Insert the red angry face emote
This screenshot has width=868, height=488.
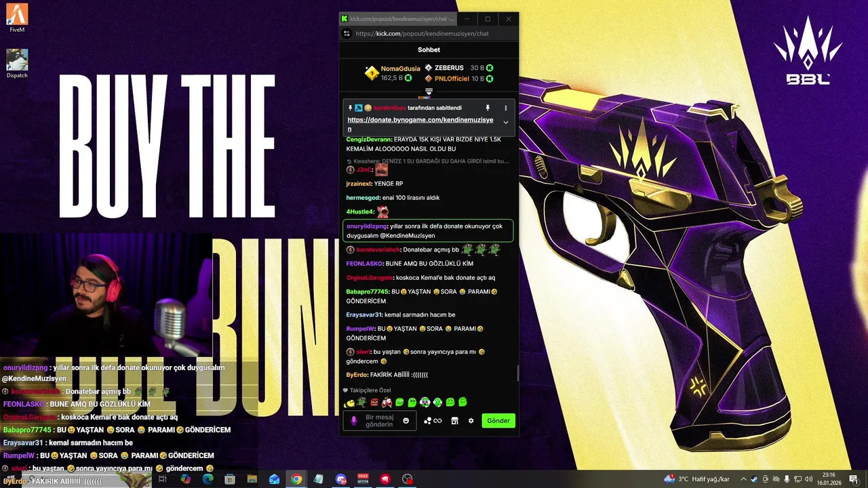click(x=374, y=403)
